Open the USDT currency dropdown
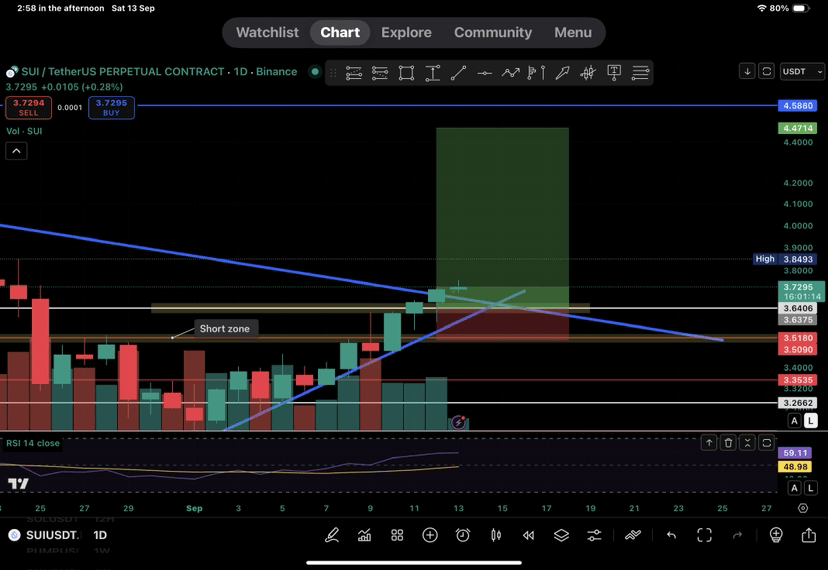 (802, 71)
